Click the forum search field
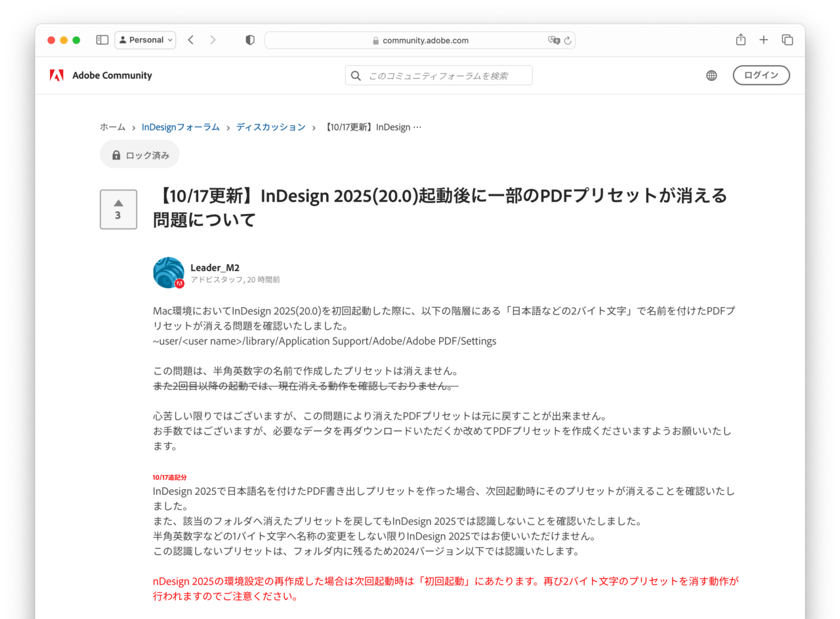This screenshot has width=840, height=619. 439,75
